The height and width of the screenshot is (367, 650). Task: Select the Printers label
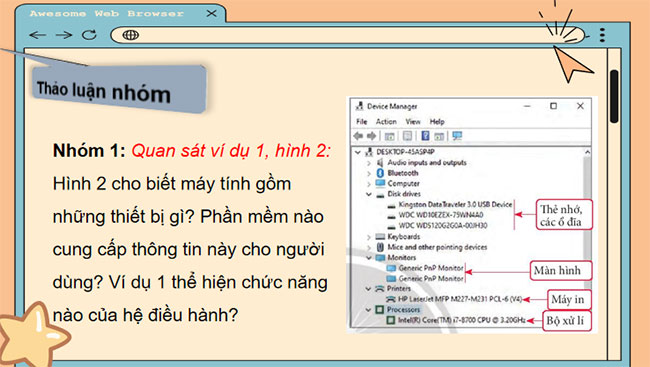(398, 289)
